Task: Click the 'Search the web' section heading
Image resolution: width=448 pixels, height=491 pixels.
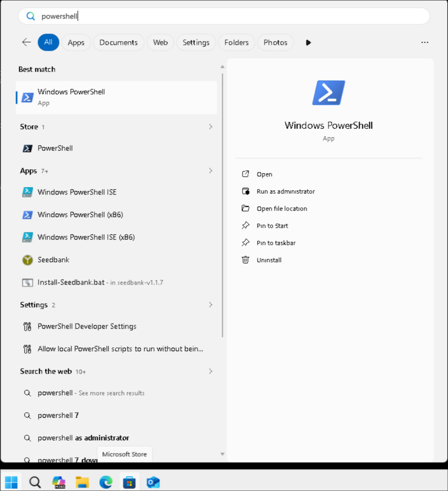Action: click(46, 371)
